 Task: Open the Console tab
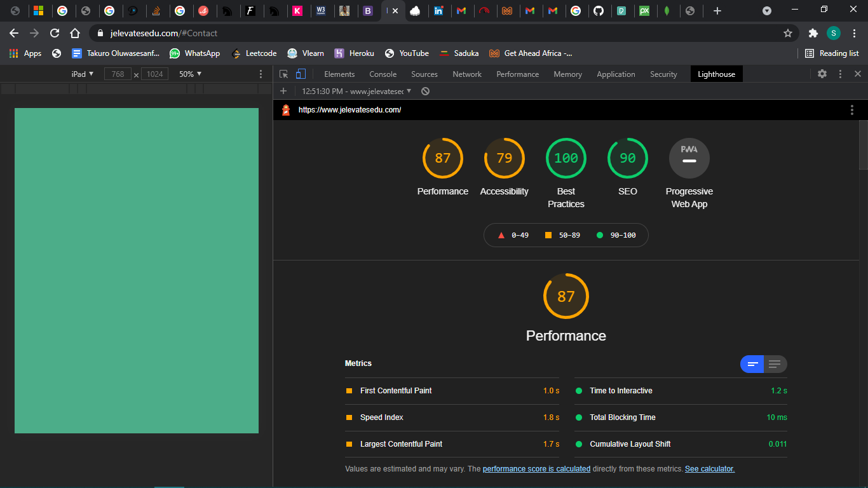(x=383, y=74)
